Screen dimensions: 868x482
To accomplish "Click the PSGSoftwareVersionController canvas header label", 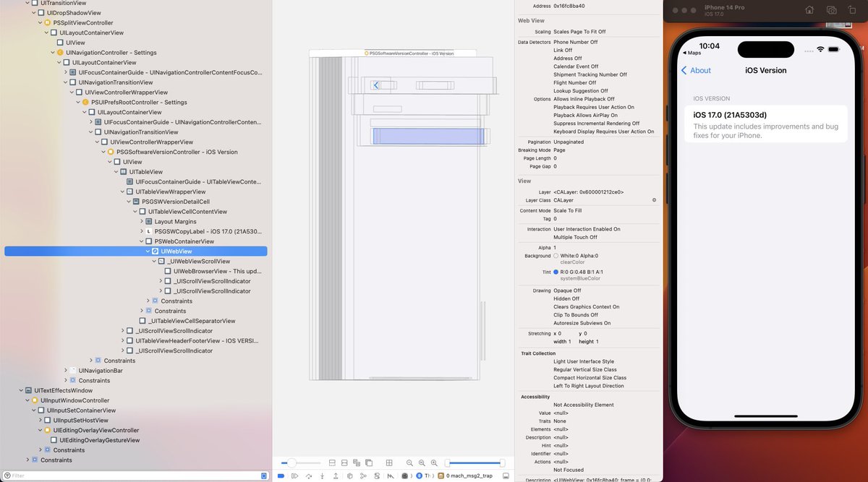I will pos(410,53).
